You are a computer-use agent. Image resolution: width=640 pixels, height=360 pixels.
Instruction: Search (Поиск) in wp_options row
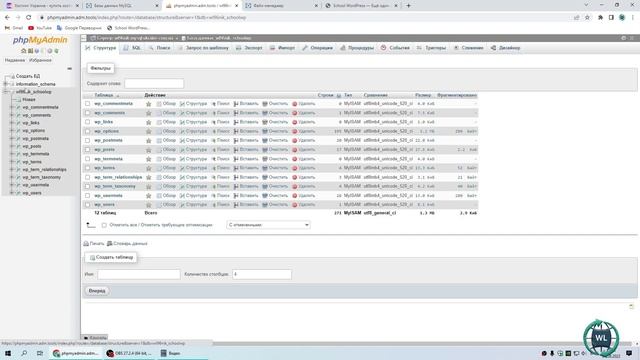coord(220,131)
